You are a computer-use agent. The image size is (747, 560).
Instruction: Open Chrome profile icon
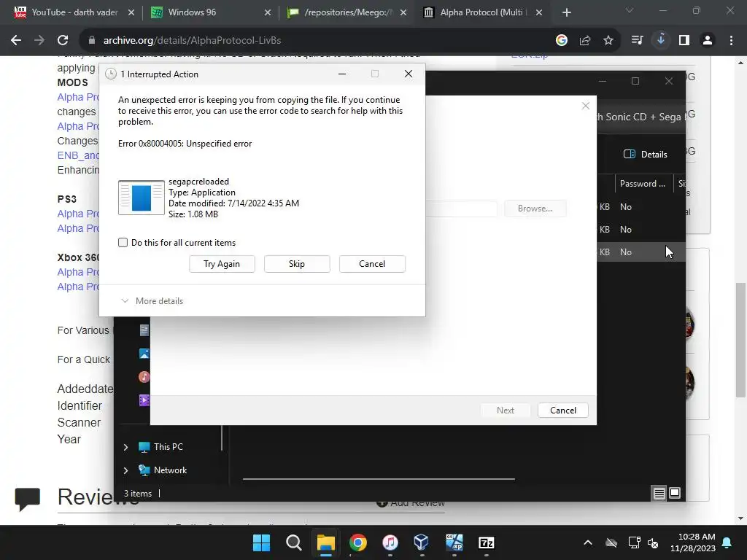coord(708,41)
